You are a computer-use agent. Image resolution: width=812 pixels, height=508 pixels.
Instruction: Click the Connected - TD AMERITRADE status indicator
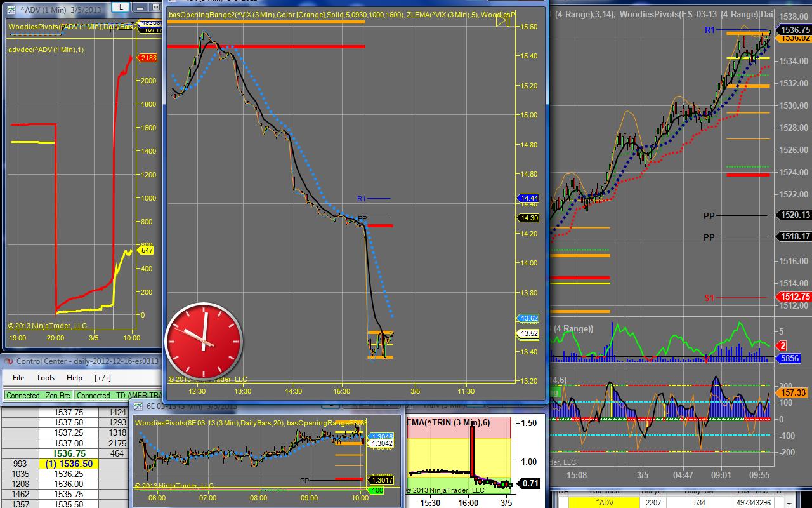[101, 395]
